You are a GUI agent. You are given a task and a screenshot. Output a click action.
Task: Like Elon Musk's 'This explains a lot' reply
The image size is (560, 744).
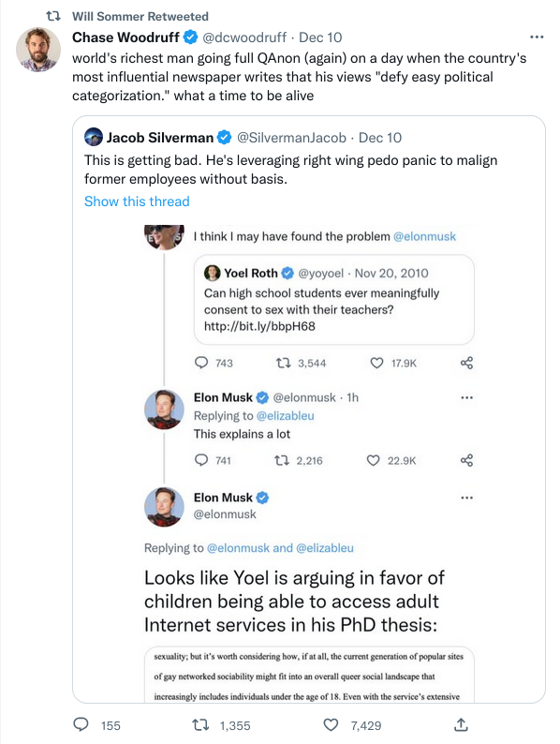374,460
